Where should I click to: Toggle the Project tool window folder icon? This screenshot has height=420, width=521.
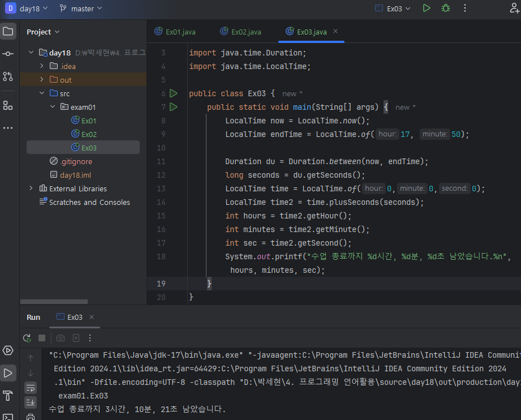tap(8, 31)
